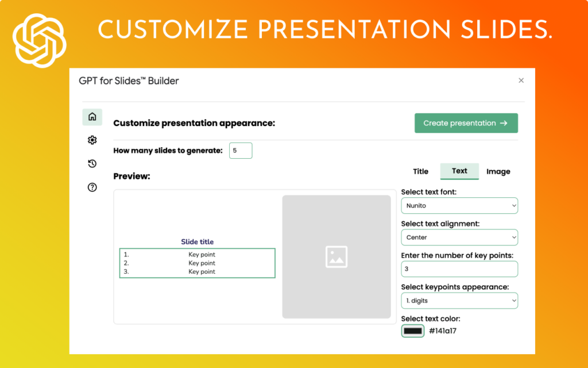This screenshot has width=588, height=368.
Task: Open help via the question mark icon
Action: (92, 187)
